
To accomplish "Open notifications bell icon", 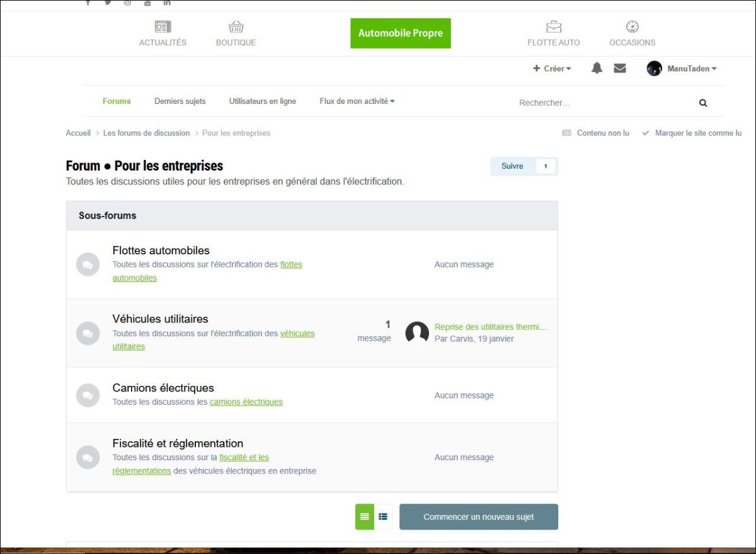I will coord(597,69).
